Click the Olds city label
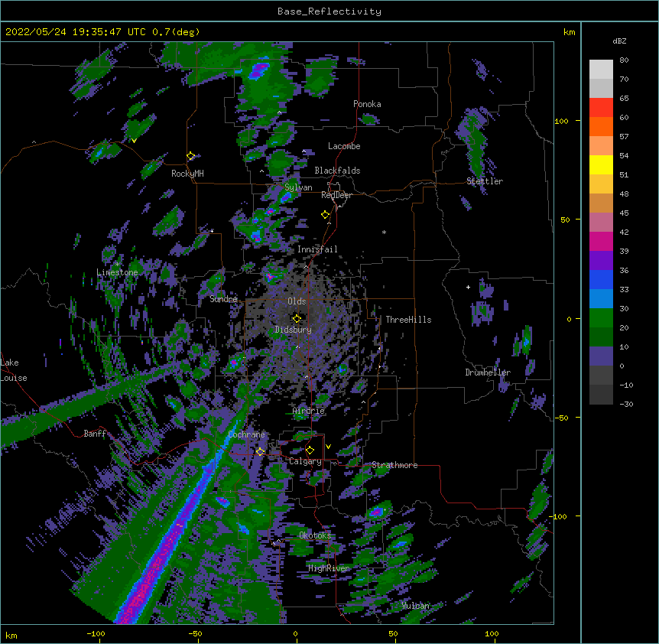The image size is (659, 644). click(x=297, y=301)
